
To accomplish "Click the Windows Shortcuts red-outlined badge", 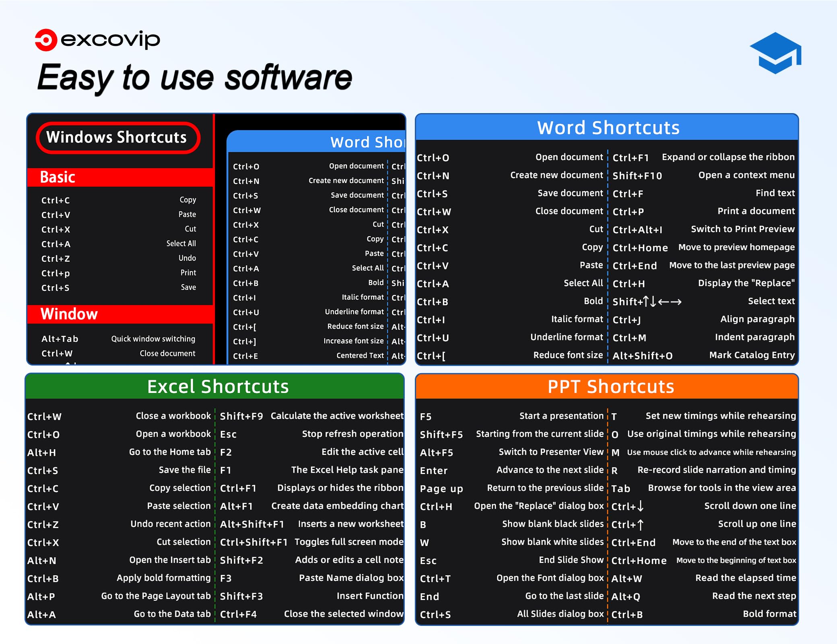I will pos(118,138).
